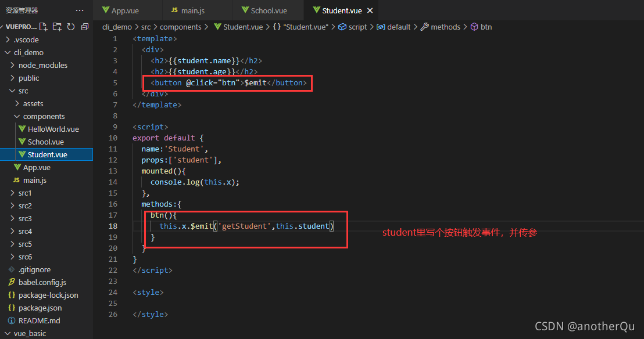Collapse the components folder
This screenshot has width=644, height=339.
click(46, 116)
